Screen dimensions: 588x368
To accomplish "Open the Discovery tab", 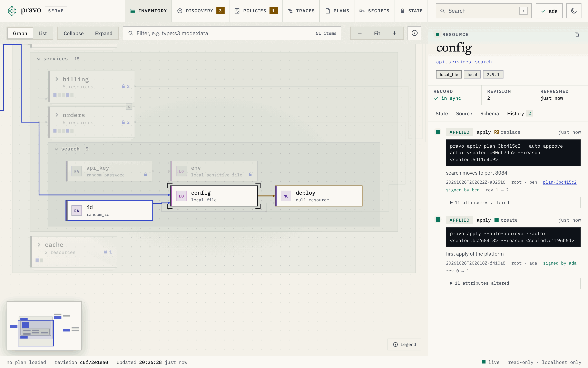I will (200, 11).
